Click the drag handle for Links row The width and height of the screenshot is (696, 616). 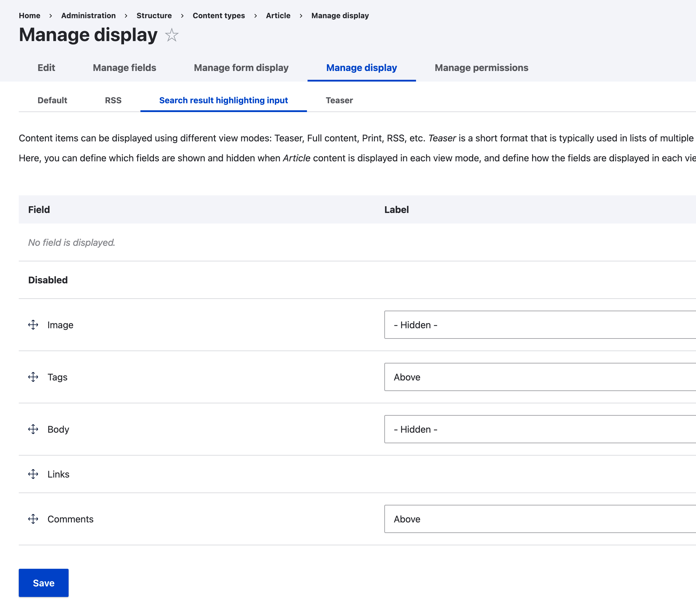tap(33, 474)
